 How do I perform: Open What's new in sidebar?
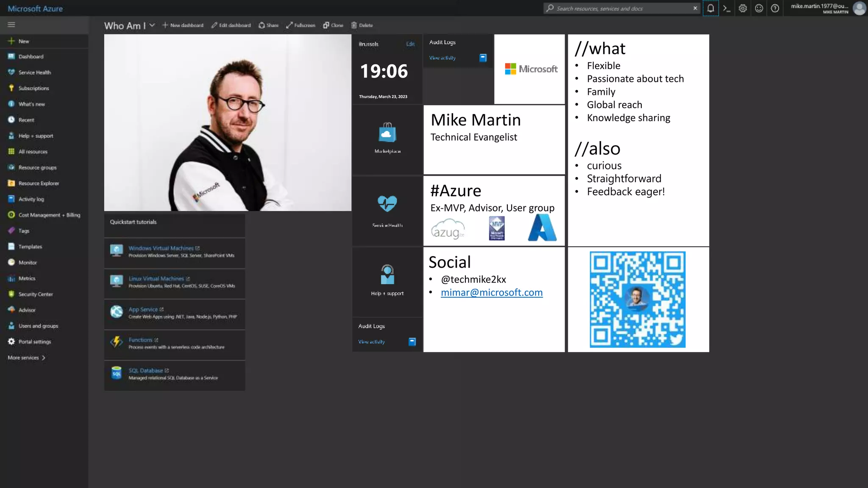[x=31, y=104]
